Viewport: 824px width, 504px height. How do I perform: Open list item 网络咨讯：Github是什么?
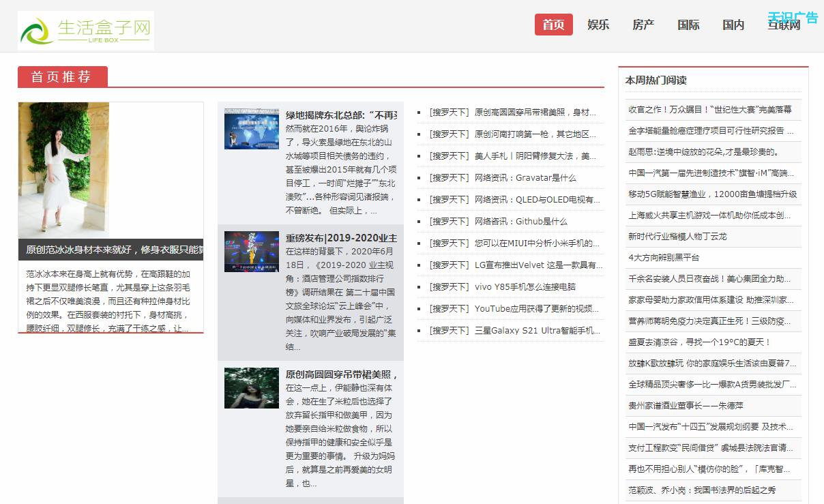[521, 221]
